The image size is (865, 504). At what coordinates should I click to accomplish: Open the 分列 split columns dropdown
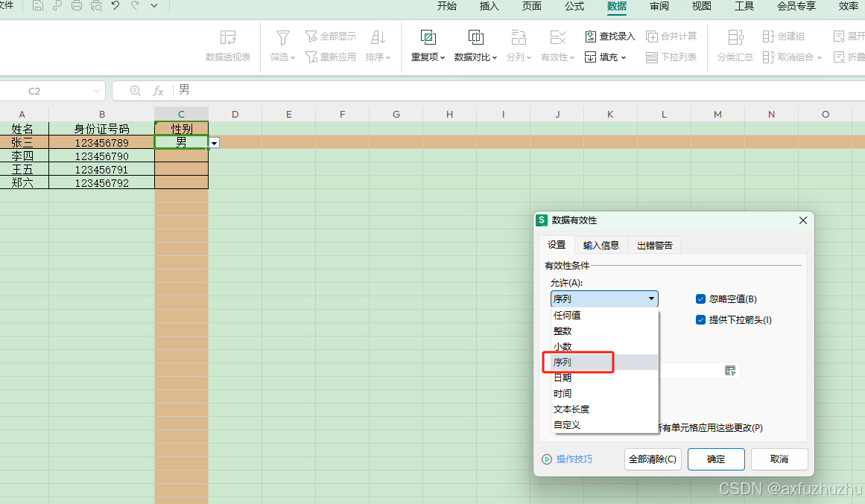pyautogui.click(x=519, y=45)
